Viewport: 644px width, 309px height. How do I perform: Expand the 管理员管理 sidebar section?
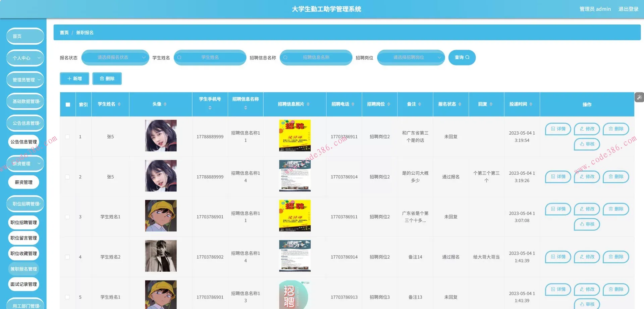[25, 80]
